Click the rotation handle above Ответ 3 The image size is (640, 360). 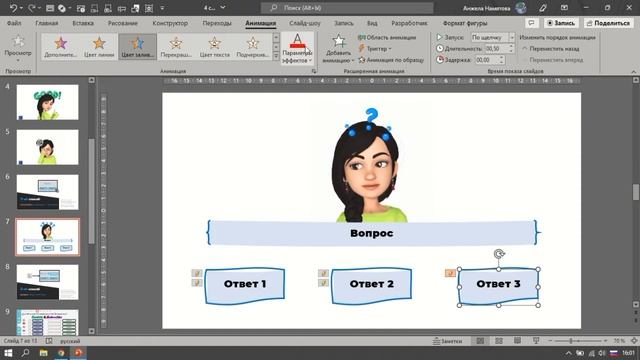pyautogui.click(x=499, y=254)
